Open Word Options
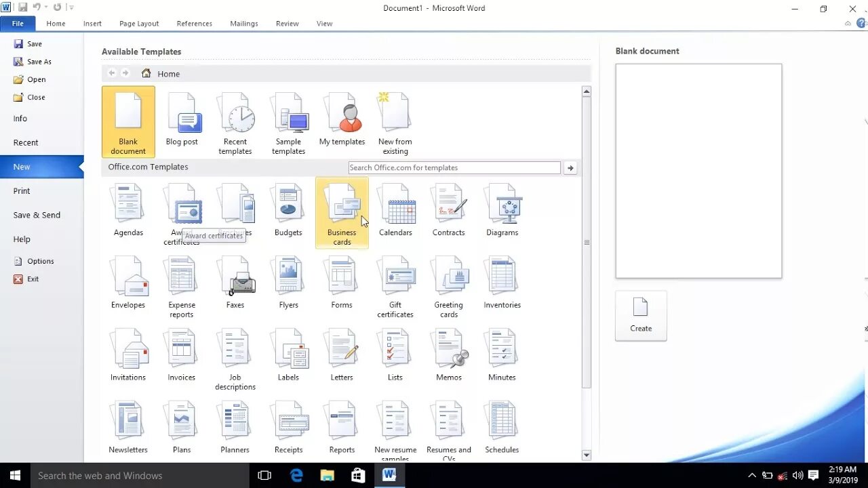The image size is (868, 488). [x=34, y=262]
